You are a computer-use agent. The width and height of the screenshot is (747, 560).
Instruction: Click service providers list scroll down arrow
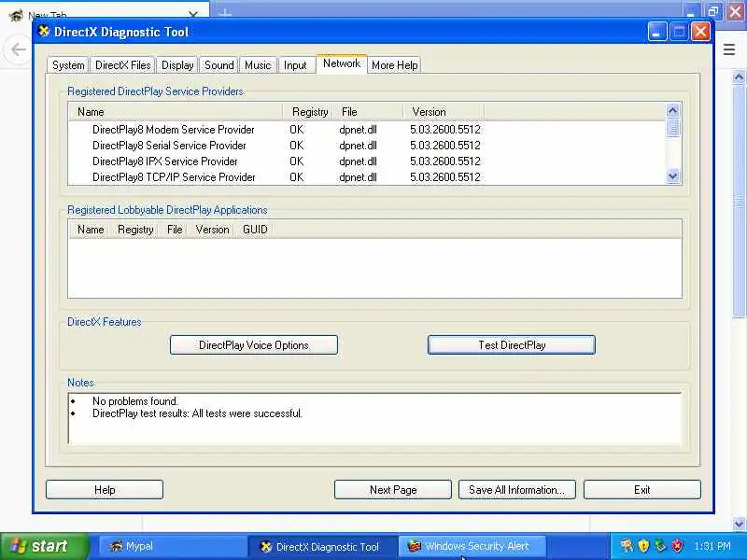672,176
